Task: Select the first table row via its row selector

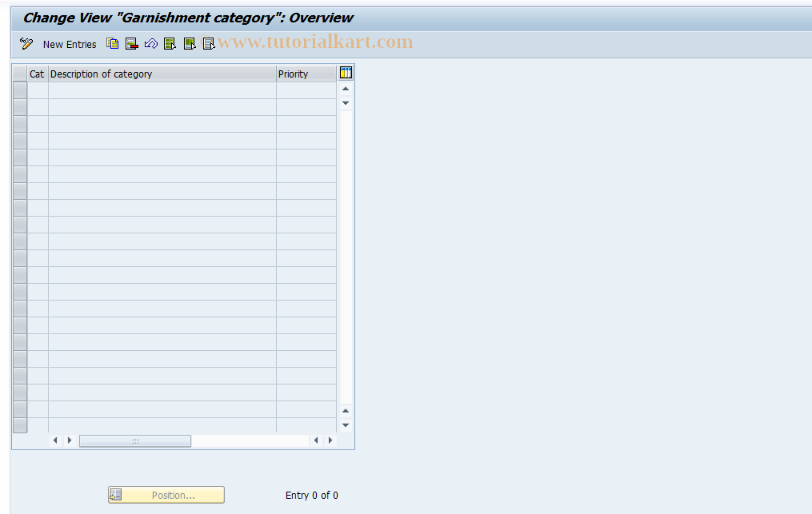Action: point(20,90)
